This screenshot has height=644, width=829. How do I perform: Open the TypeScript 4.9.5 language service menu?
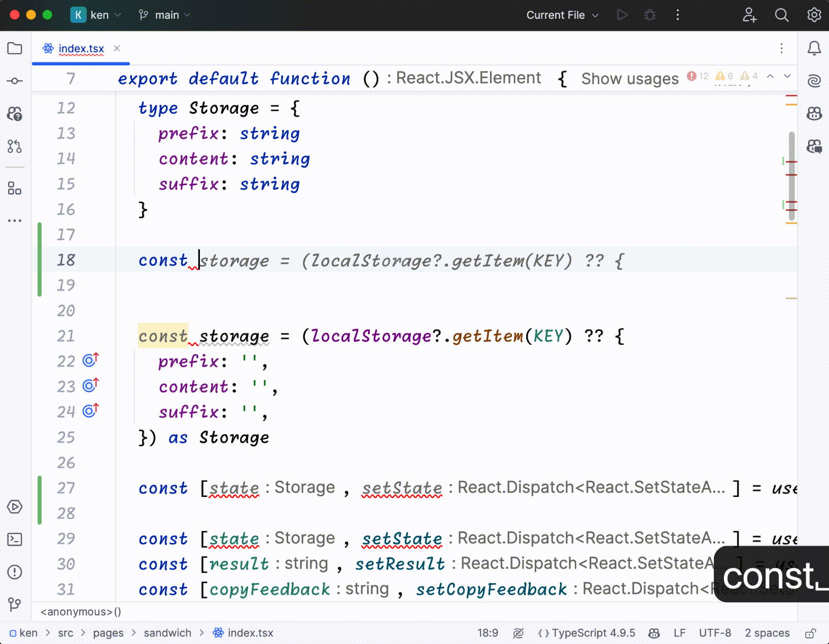(x=586, y=633)
